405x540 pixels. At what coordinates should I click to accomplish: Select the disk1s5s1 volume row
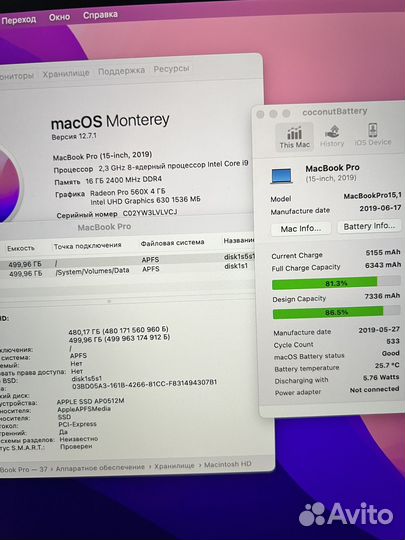pyautogui.click(x=127, y=260)
